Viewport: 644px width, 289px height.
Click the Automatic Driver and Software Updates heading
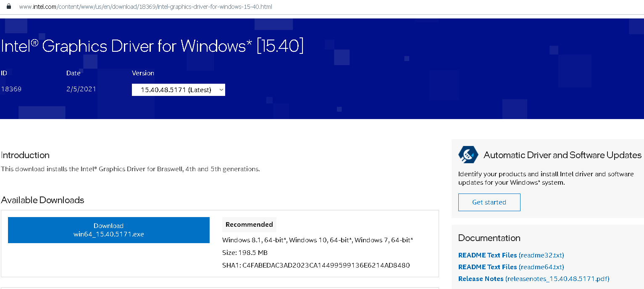(x=563, y=155)
